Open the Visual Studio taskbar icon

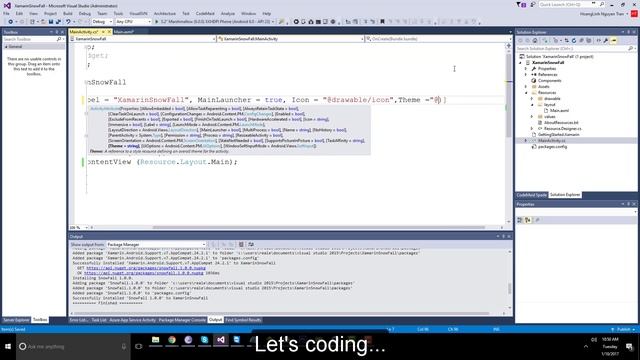click(x=221, y=340)
